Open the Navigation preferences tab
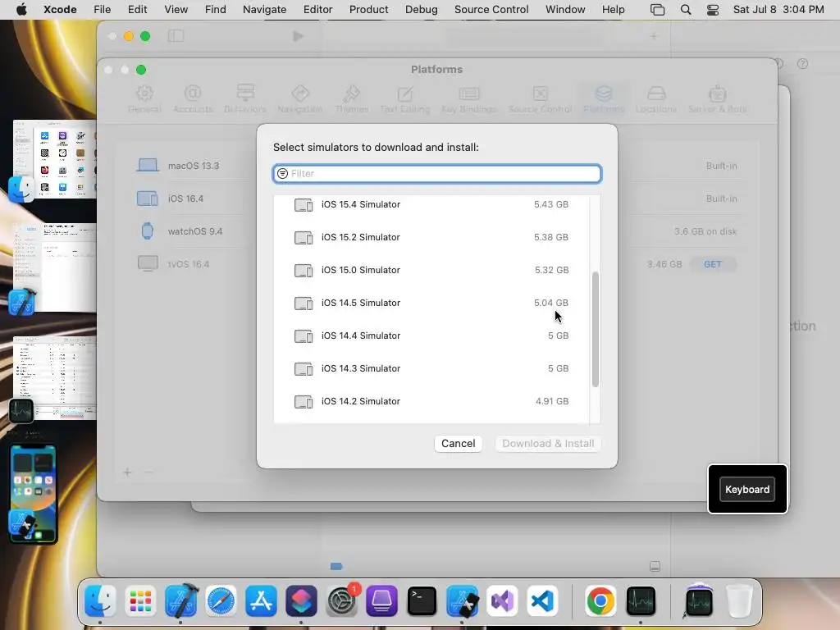The width and height of the screenshot is (840, 630). point(300,99)
